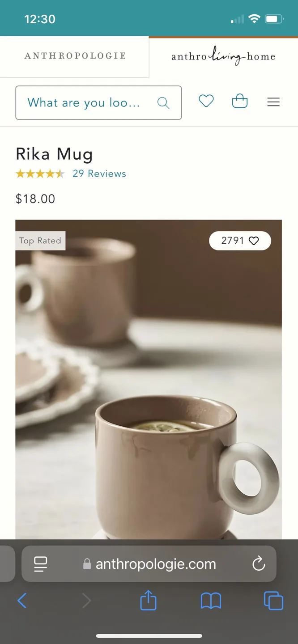
Task: Open Safari bookmarks icon
Action: tap(211, 601)
